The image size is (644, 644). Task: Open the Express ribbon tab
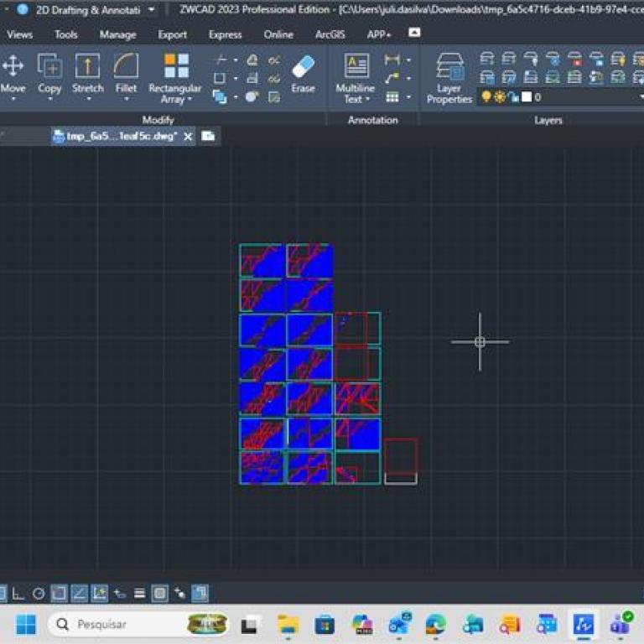[x=225, y=34]
